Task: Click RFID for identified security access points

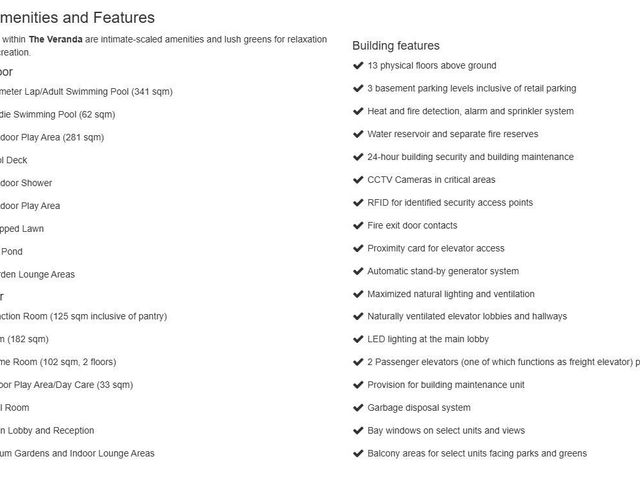Action: (x=450, y=203)
